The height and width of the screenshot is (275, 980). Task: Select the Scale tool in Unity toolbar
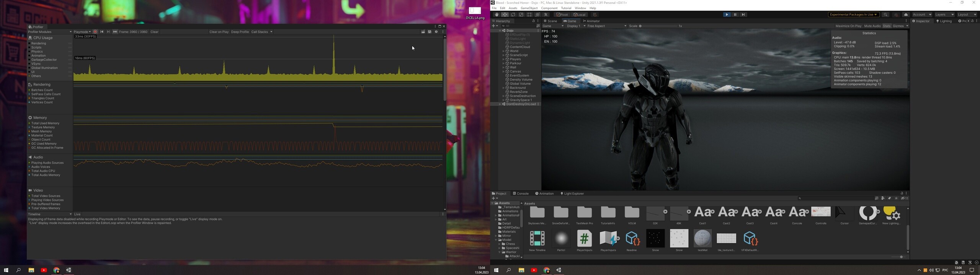[x=521, y=15]
